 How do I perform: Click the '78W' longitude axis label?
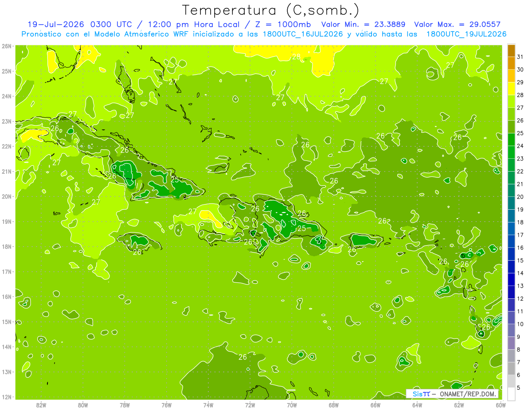click(125, 405)
